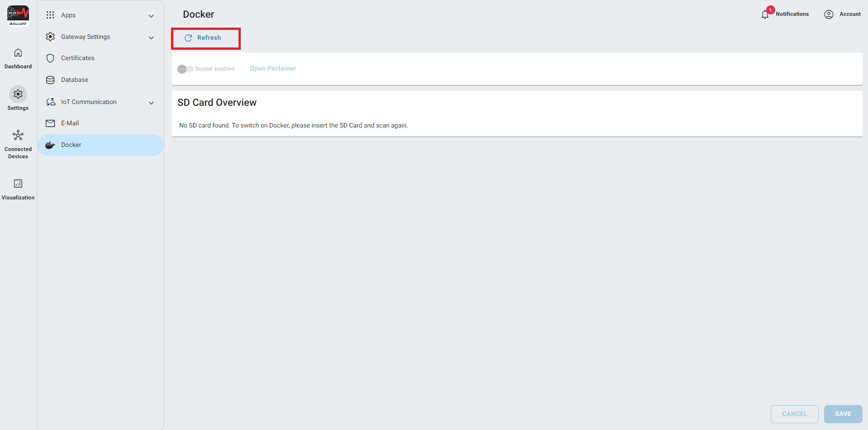Select the E-Mail menu item

click(70, 123)
